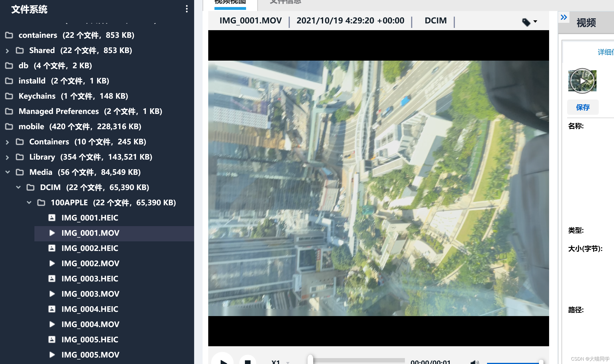The image size is (614, 364).
Task: Open IMG_0001.HEIC image file
Action: tap(90, 218)
